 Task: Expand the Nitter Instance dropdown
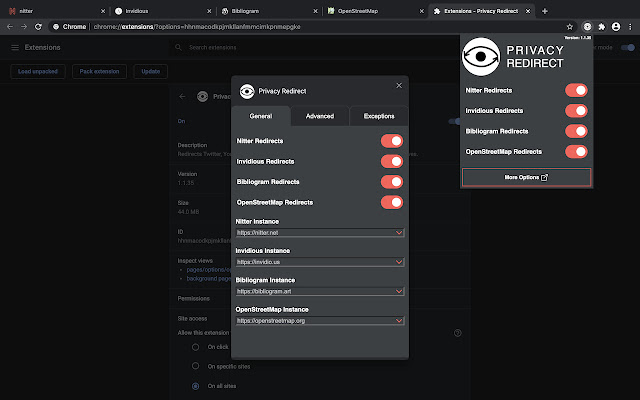pos(320,233)
